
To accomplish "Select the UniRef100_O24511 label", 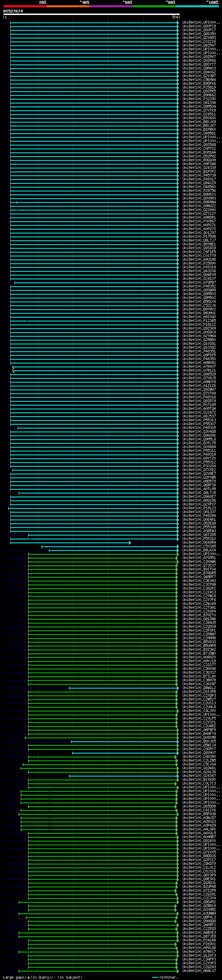I will 199,114.
